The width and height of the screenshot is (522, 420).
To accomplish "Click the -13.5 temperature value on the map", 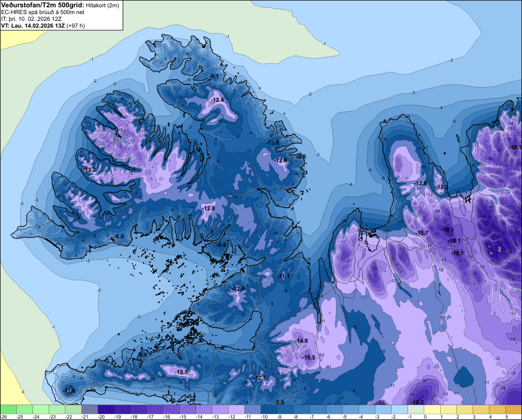I will (x=182, y=372).
